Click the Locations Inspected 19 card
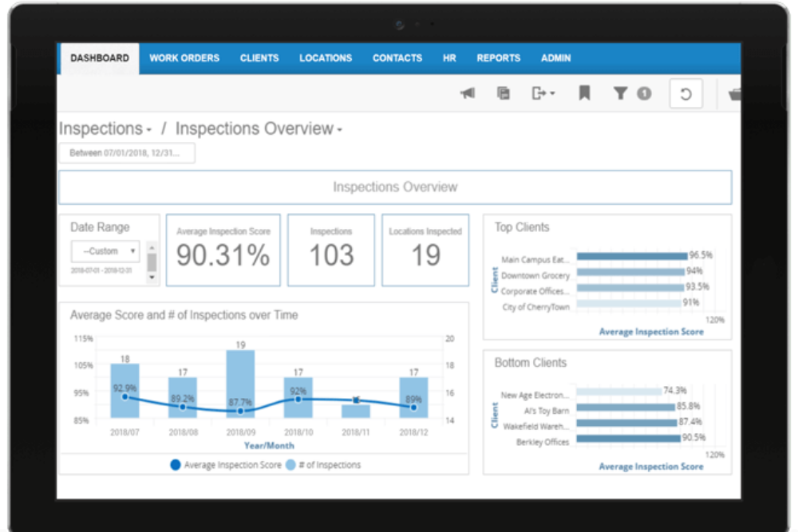798x532 pixels. [x=425, y=250]
